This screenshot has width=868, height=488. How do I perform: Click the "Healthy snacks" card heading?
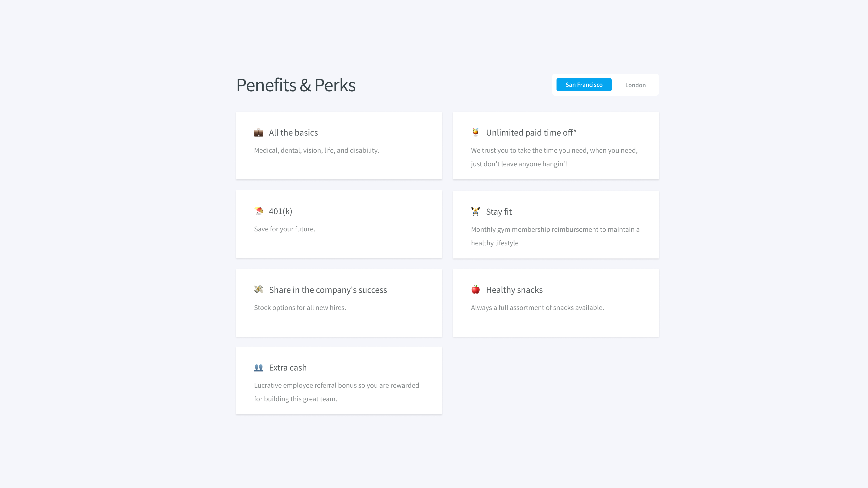pos(514,290)
